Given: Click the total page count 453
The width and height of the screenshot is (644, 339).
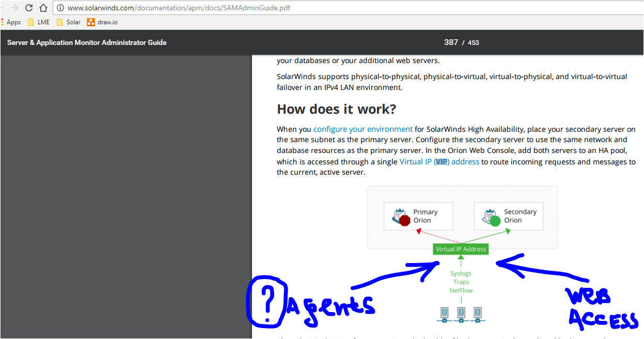Looking at the screenshot, I should point(474,43).
